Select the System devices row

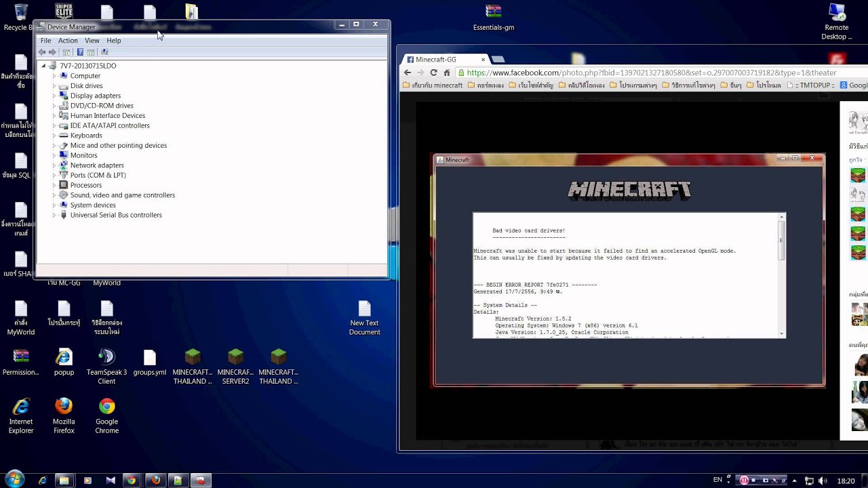[93, 205]
